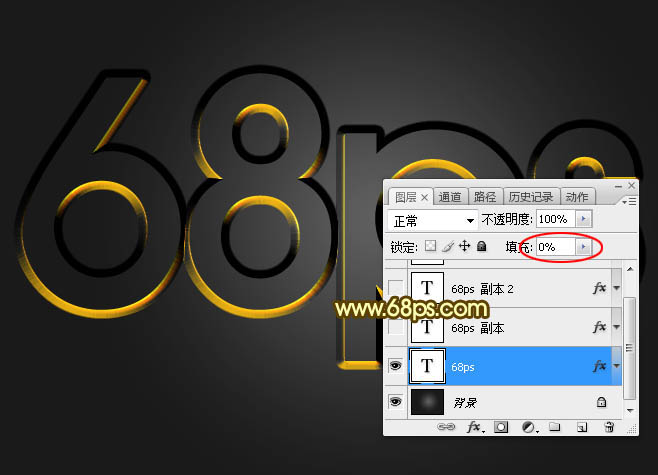Add a layer style via bottom fx
The height and width of the screenshot is (475, 658).
point(475,427)
